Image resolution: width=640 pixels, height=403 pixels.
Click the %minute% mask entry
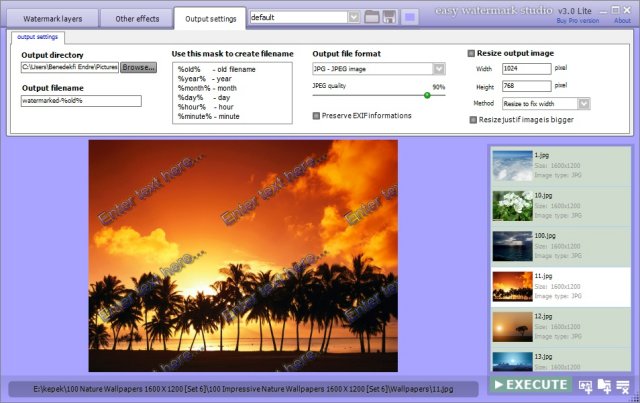pyautogui.click(x=209, y=116)
